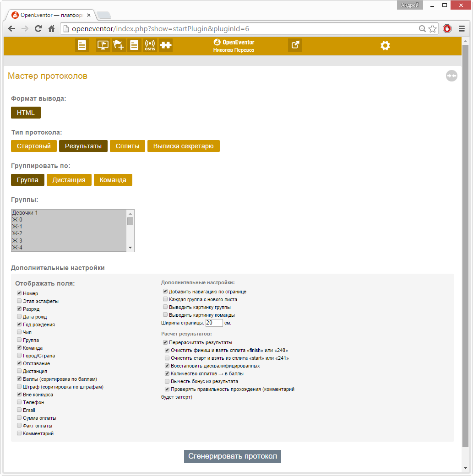Enable the Дата рожд checkbox
Viewport: 473px width, 476px height.
tap(19, 316)
